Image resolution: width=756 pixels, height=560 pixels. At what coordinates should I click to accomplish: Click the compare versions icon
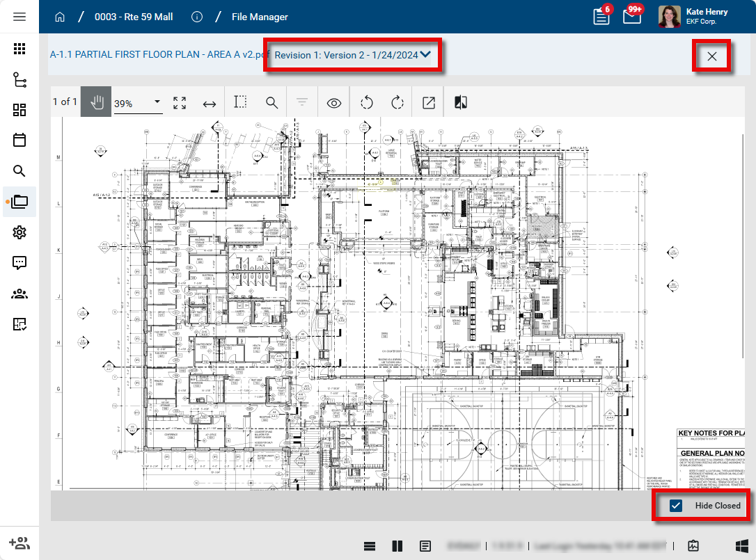[460, 103]
